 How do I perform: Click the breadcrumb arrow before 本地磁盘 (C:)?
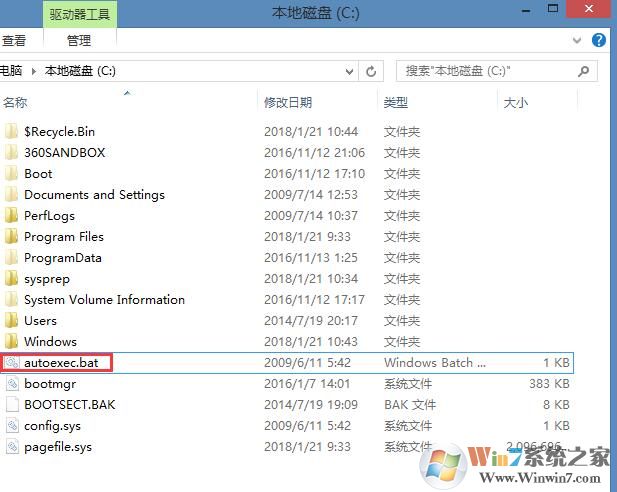coord(34,71)
